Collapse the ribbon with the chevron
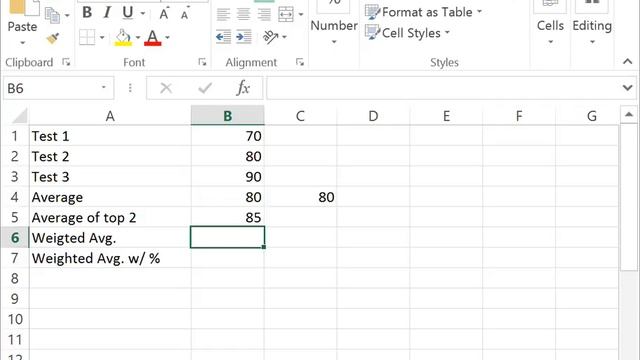 (x=627, y=62)
